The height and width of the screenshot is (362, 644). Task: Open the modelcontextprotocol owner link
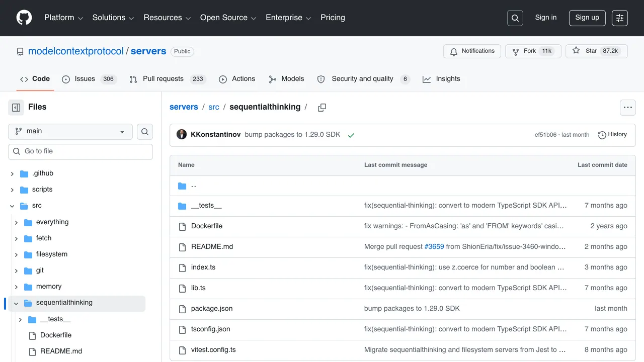[x=76, y=51]
